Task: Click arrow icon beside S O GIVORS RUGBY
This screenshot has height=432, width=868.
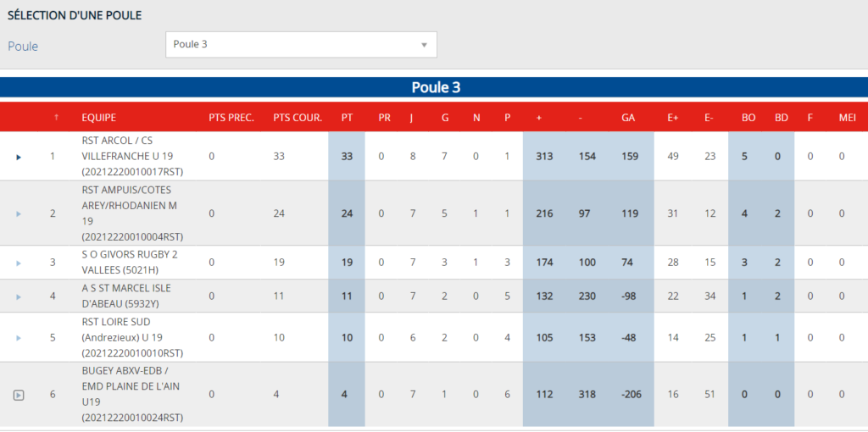Action: tap(19, 263)
